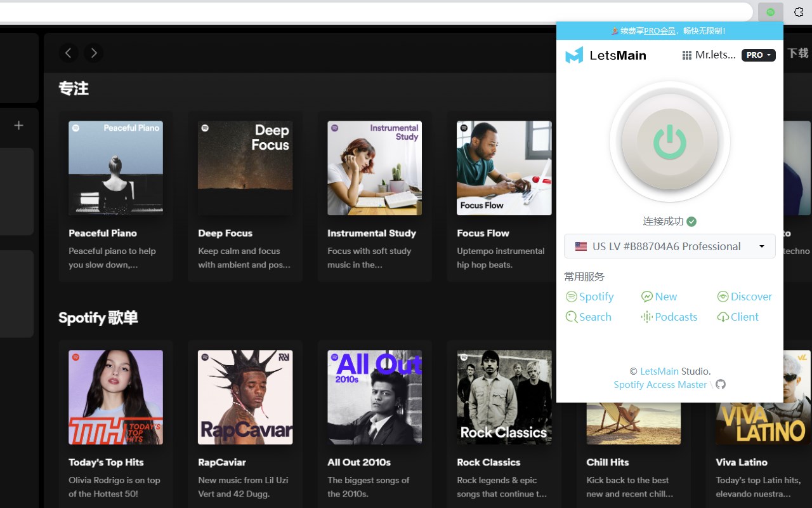Toggle the LetsMain power connection button

pos(670,142)
